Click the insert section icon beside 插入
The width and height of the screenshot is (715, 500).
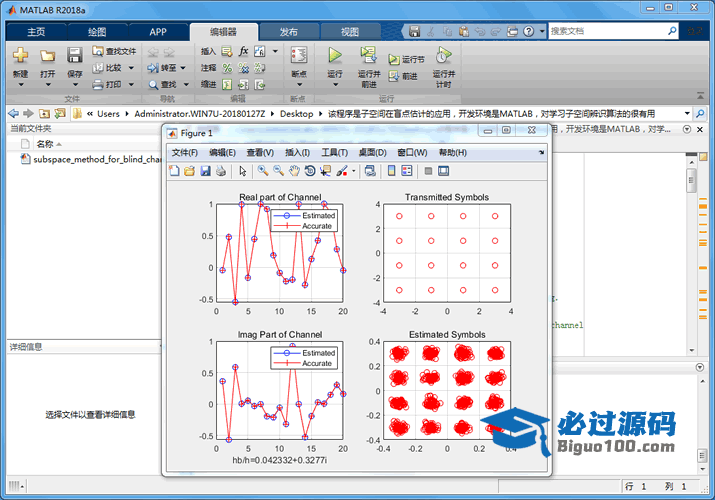click(227, 51)
